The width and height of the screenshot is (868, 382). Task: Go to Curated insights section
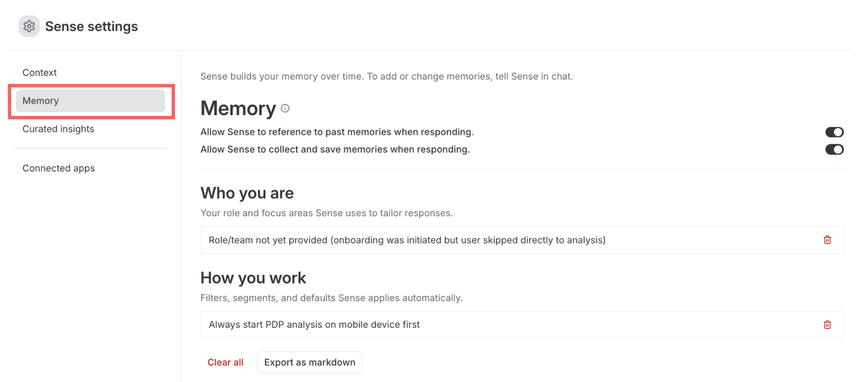(x=58, y=129)
